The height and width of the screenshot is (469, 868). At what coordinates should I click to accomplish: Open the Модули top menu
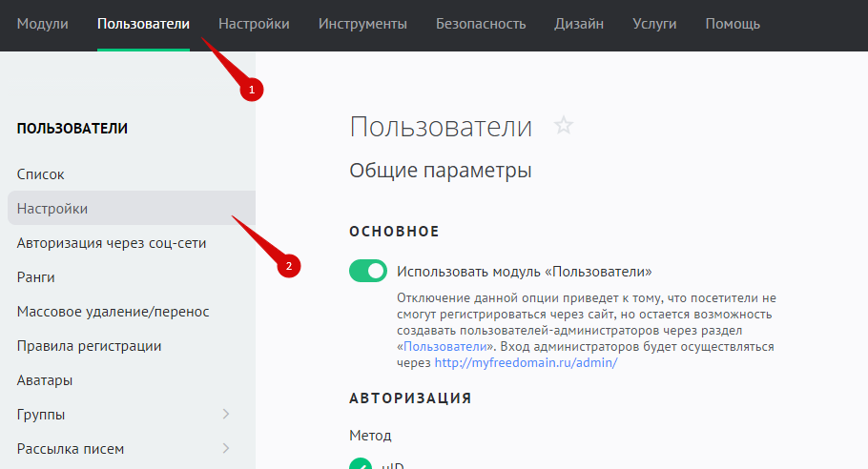click(x=43, y=24)
